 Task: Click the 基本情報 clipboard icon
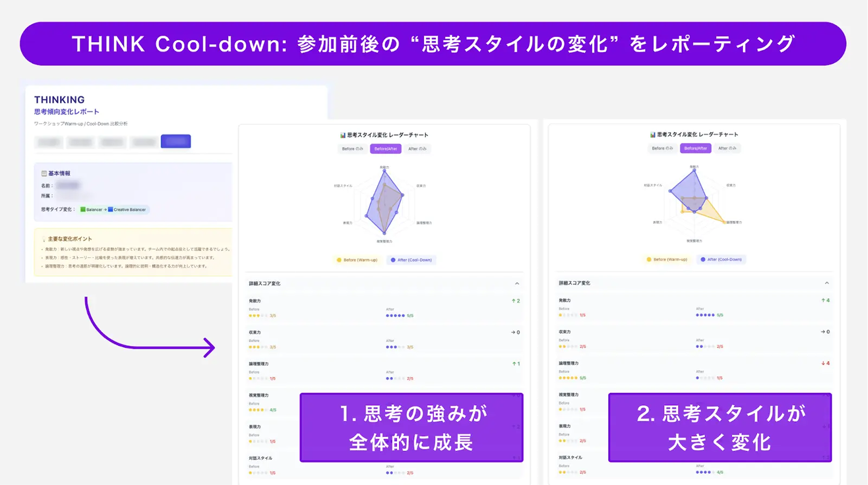44,173
